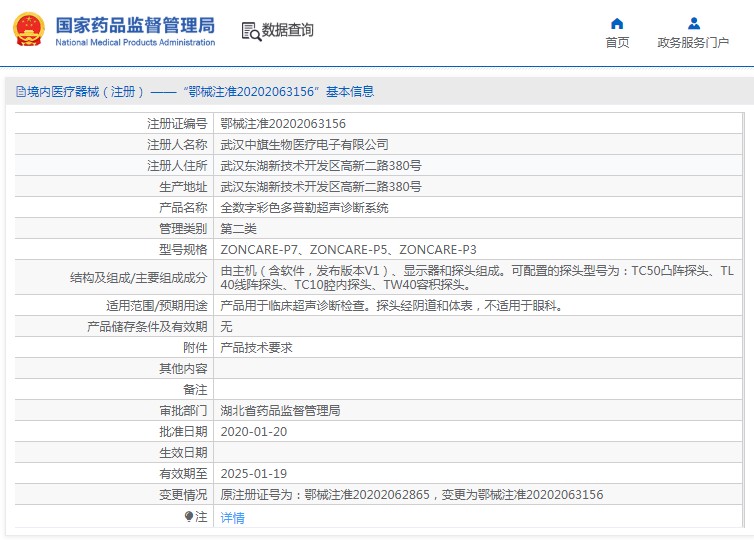Click the 注册证编号 row label
This screenshot has height=540, width=754.
(x=177, y=124)
